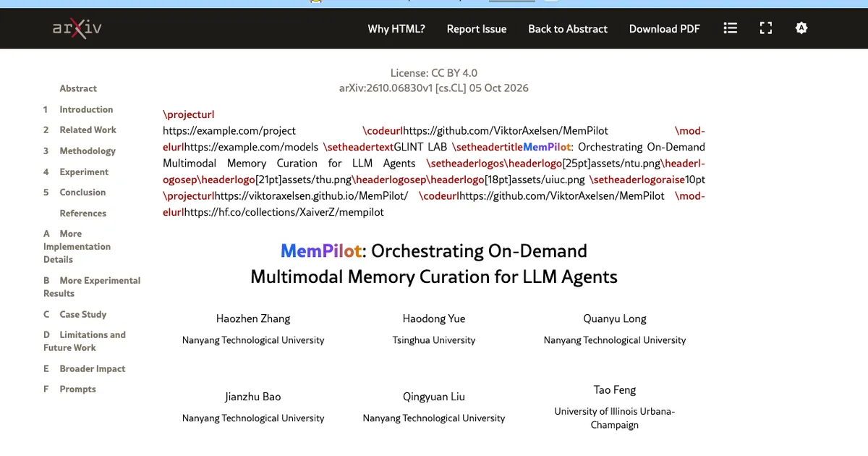
Task: Open section 5 Conclusion
Action: pos(75,192)
